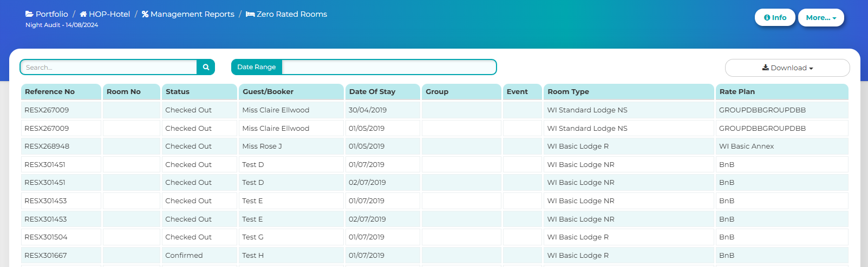Click the Info button
Viewport: 868px width, 267px height.
coord(775,17)
